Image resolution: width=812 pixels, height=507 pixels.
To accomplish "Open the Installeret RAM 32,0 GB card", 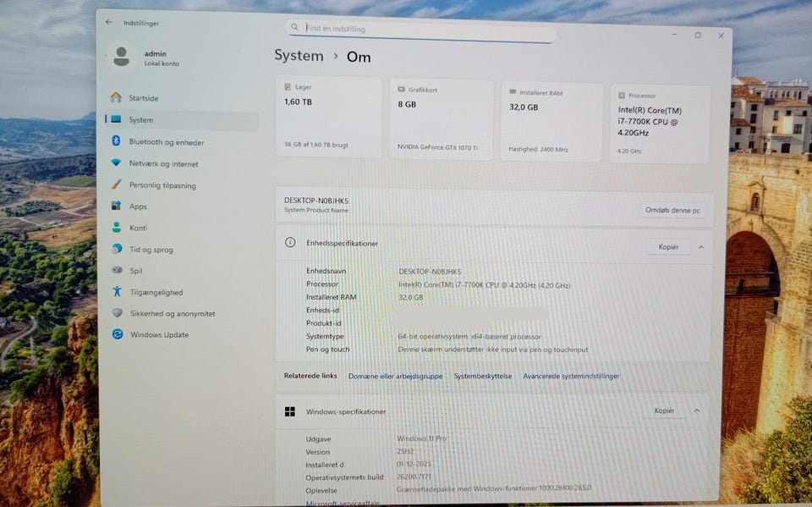I will click(552, 123).
